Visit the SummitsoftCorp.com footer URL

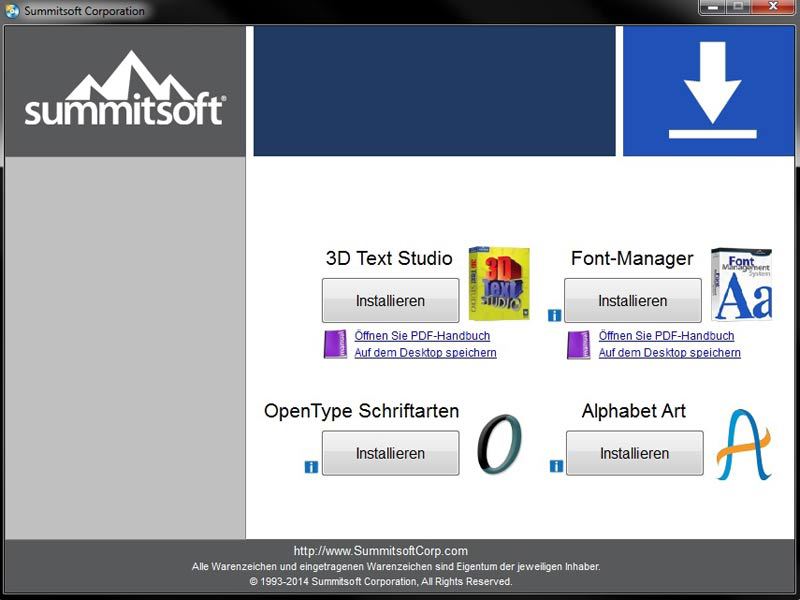(380, 551)
